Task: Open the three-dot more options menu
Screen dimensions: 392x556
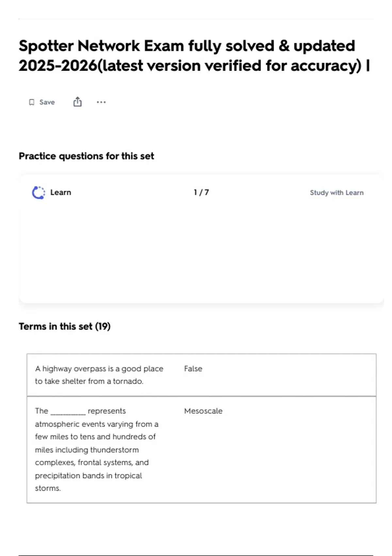Action: [101, 102]
